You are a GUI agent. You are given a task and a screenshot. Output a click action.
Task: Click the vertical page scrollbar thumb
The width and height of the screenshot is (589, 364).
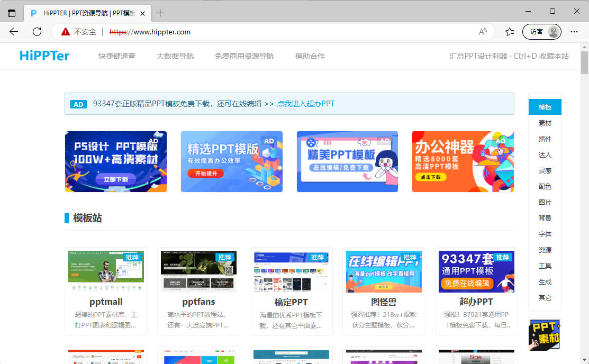click(584, 63)
